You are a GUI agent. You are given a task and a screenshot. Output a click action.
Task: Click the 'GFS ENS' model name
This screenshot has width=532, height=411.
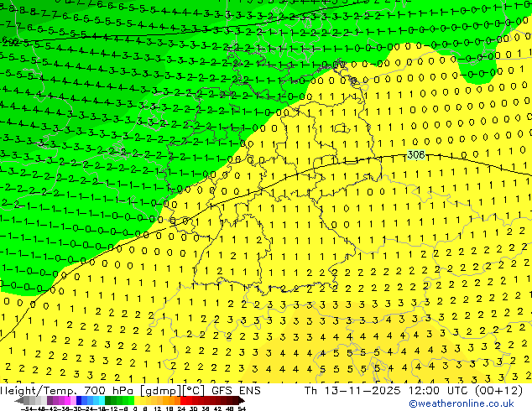tap(236, 391)
